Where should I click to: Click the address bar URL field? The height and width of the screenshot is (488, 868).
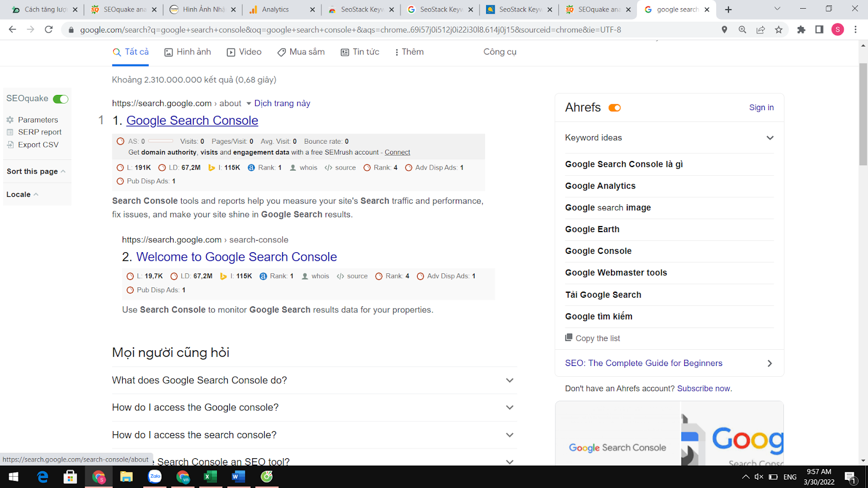pyautogui.click(x=350, y=30)
